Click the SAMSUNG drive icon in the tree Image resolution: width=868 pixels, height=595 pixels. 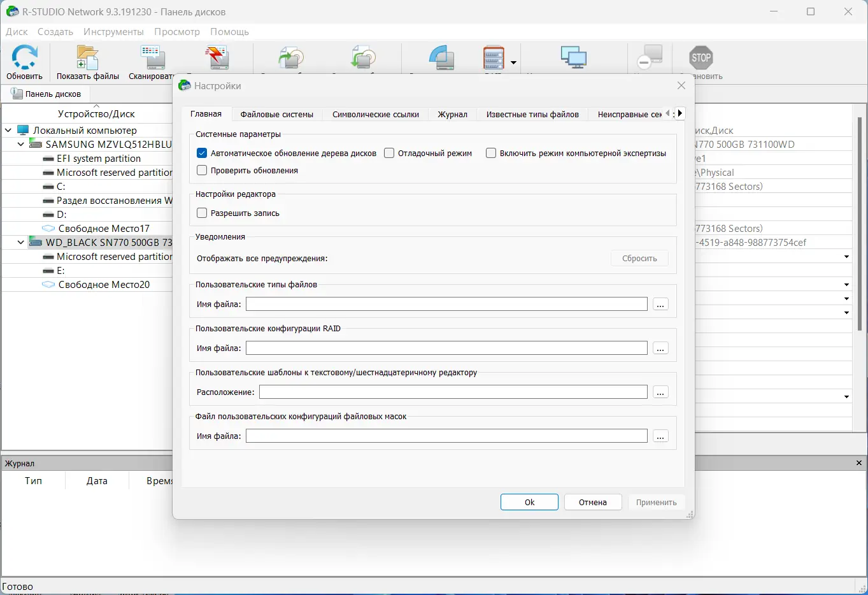pyautogui.click(x=36, y=144)
